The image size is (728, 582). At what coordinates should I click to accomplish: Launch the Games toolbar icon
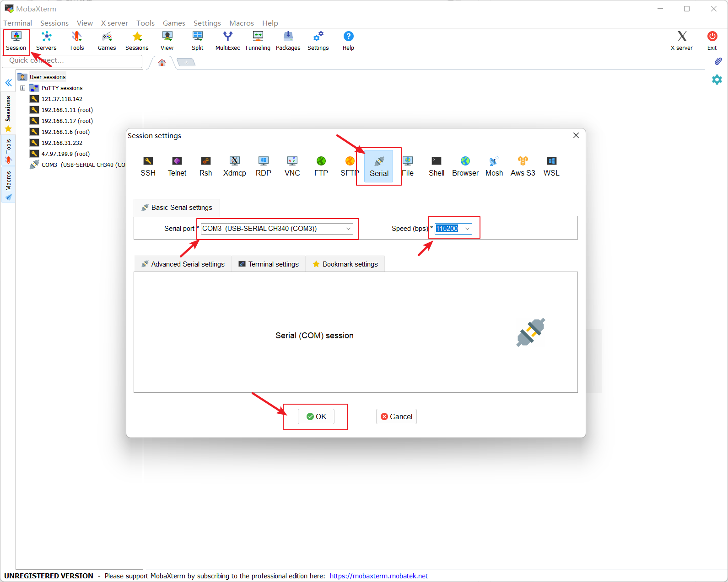click(x=107, y=41)
